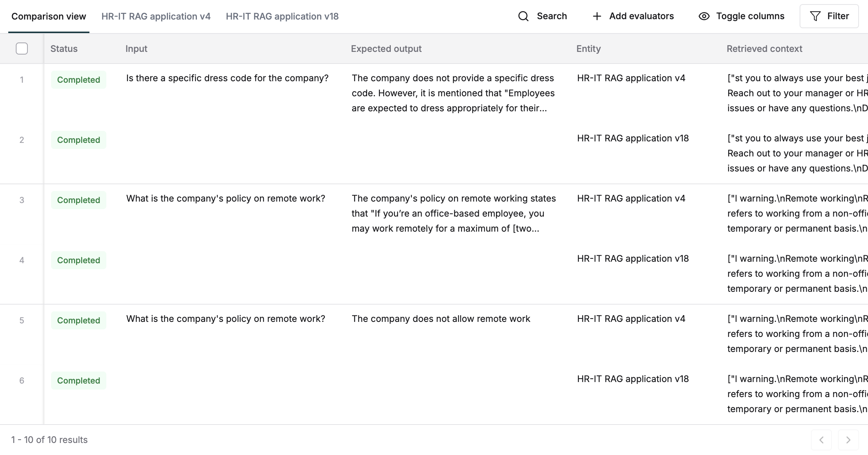868x455 pixels.
Task: Click the Toggle columns label
Action: (x=750, y=16)
